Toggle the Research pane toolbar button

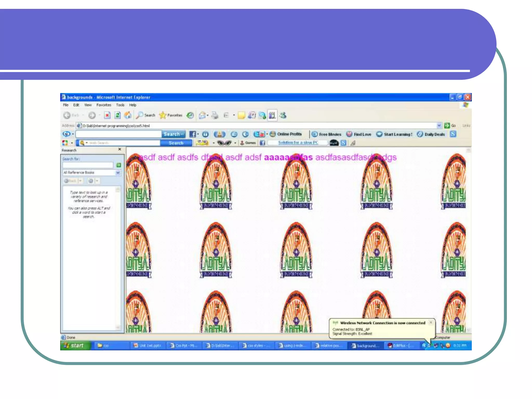pos(272,115)
